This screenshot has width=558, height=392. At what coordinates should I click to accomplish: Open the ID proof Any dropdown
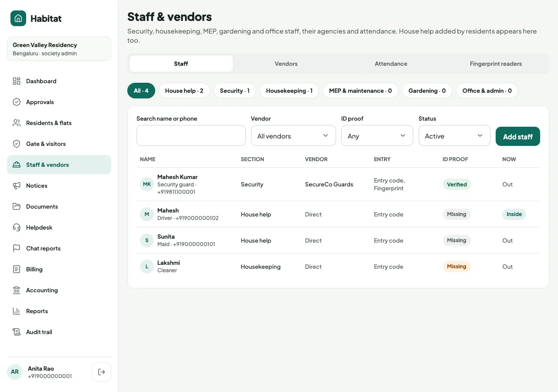377,135
